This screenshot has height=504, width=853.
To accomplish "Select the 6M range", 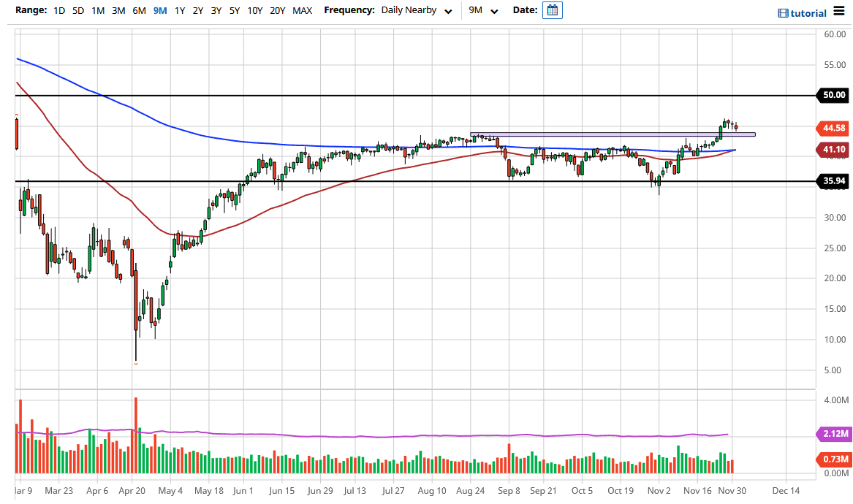I will coord(140,11).
